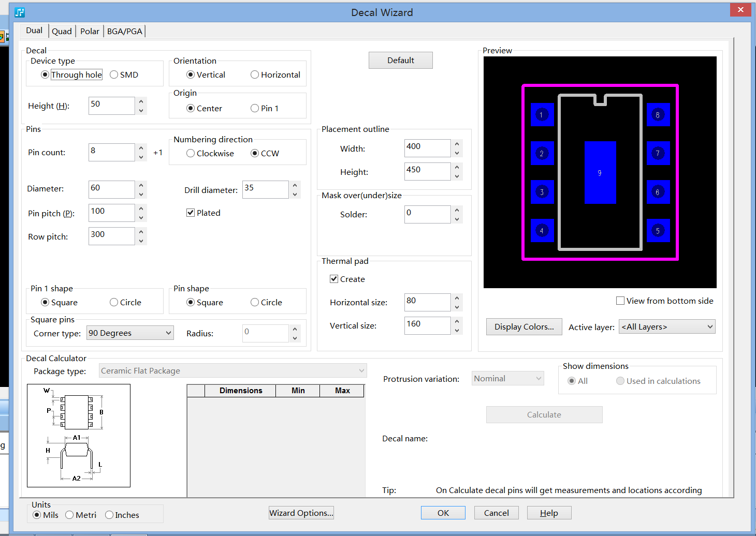Increase Placement outline Width with up arrow
Viewport: 756px width, 536px height.
[x=457, y=143]
